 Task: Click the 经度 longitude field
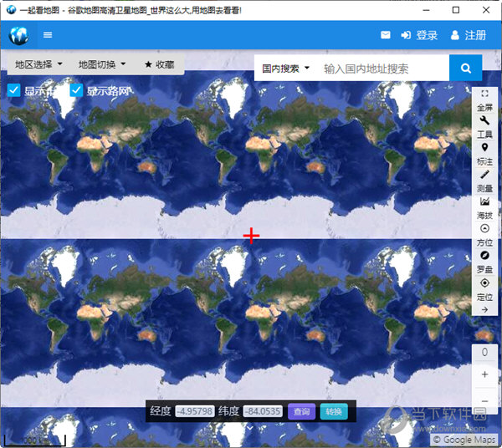(195, 411)
